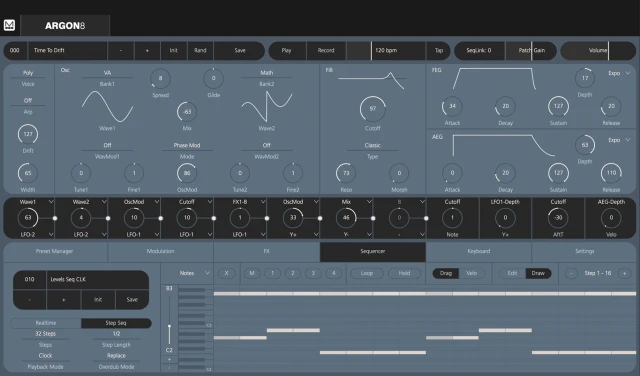Click the Modal logo icon beside ARGON8

[x=9, y=25]
